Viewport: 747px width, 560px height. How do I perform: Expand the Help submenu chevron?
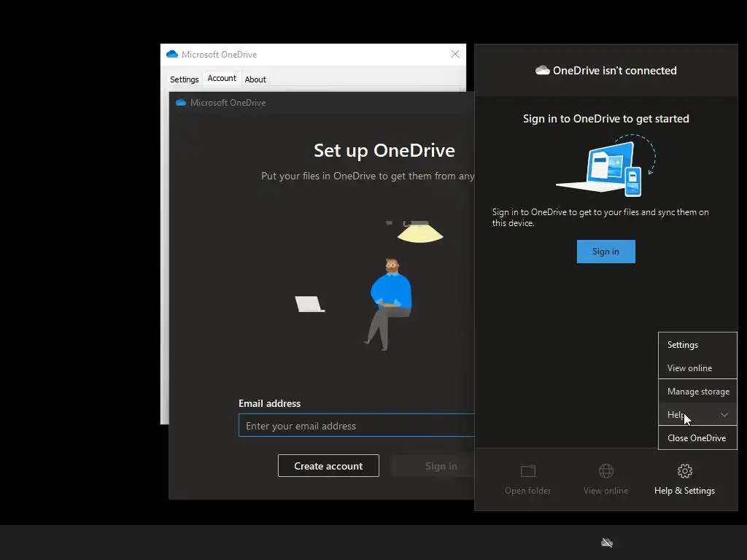pos(724,415)
